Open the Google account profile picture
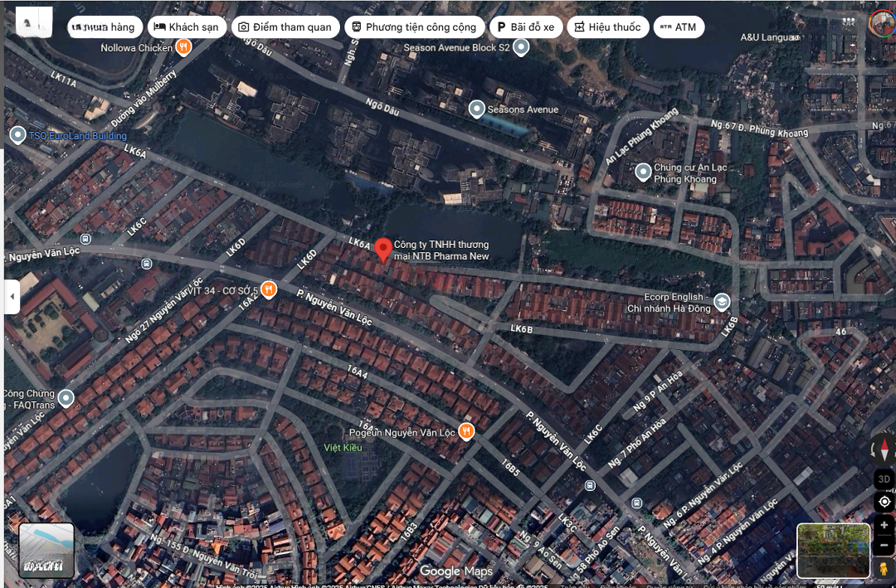The image size is (896, 588). [x=882, y=22]
